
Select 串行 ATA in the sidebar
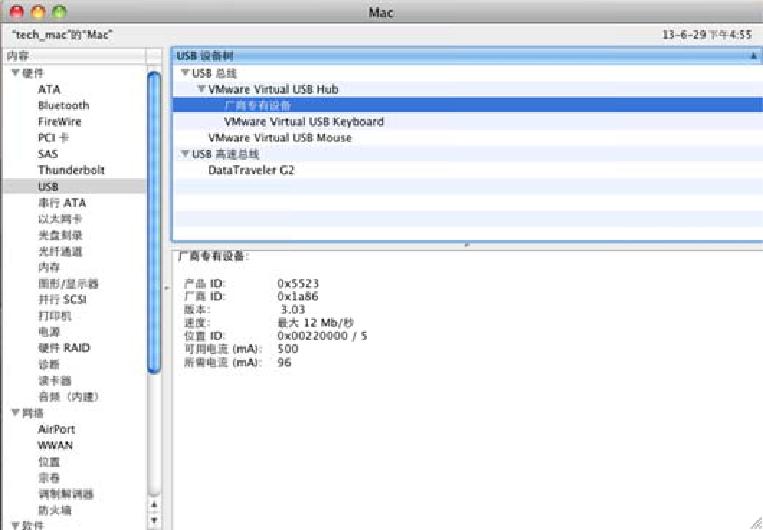pos(62,202)
